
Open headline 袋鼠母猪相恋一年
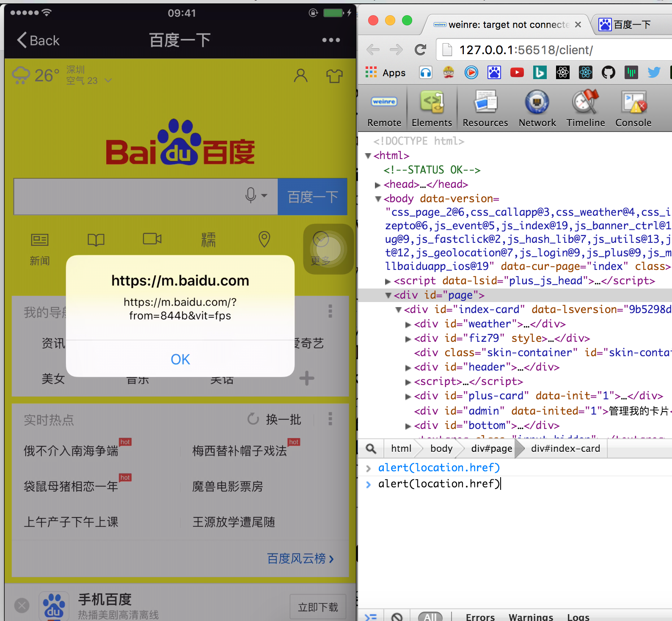[71, 486]
